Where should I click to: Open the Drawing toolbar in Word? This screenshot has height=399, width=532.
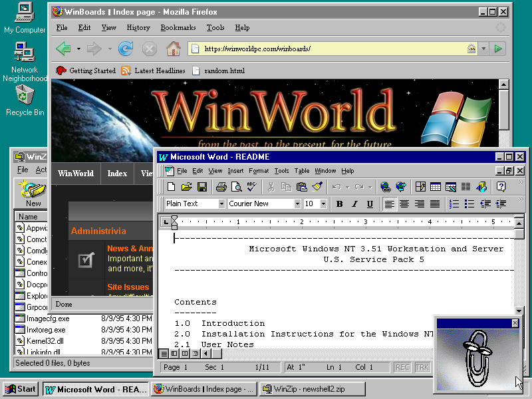tap(481, 187)
